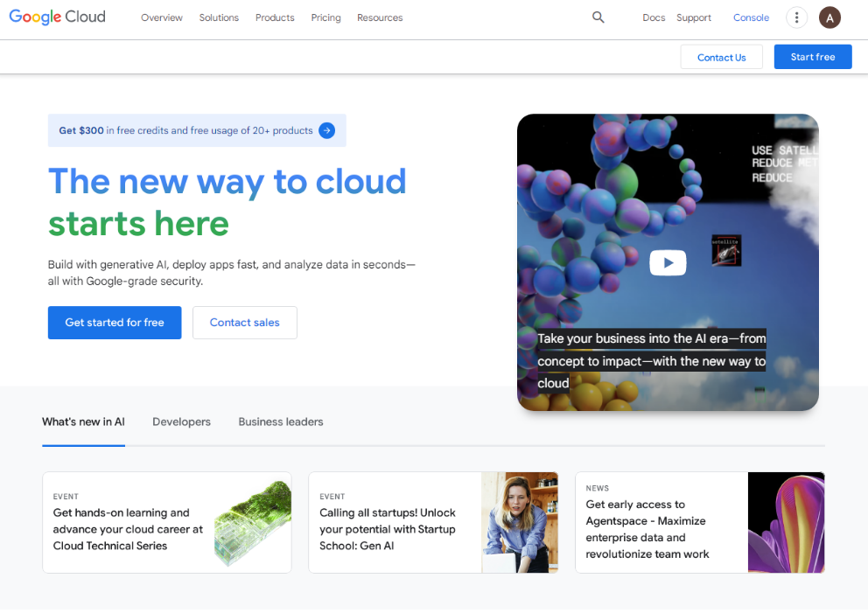Click the blue arrow in the $300 credits banner
This screenshot has height=613, width=868.
(x=326, y=130)
